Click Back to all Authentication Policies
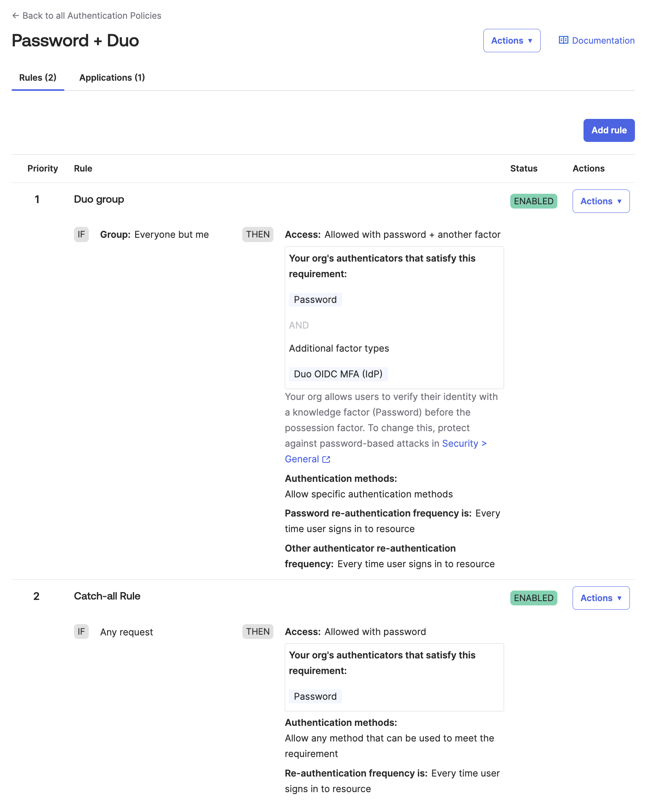Viewport: 647px width, 812px height. pyautogui.click(x=92, y=16)
